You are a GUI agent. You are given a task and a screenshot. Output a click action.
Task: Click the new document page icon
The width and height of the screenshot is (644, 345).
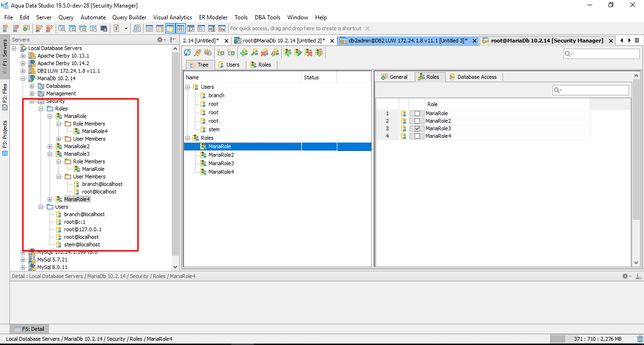(117, 28)
